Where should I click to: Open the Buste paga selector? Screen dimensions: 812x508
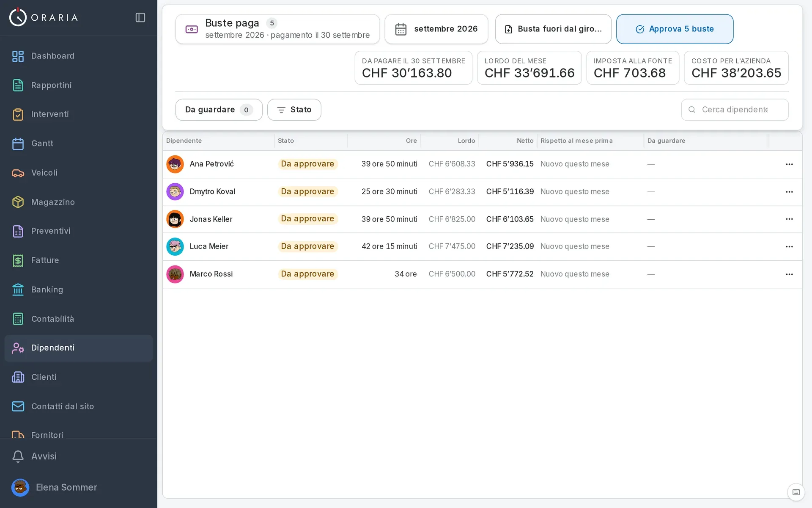click(277, 29)
